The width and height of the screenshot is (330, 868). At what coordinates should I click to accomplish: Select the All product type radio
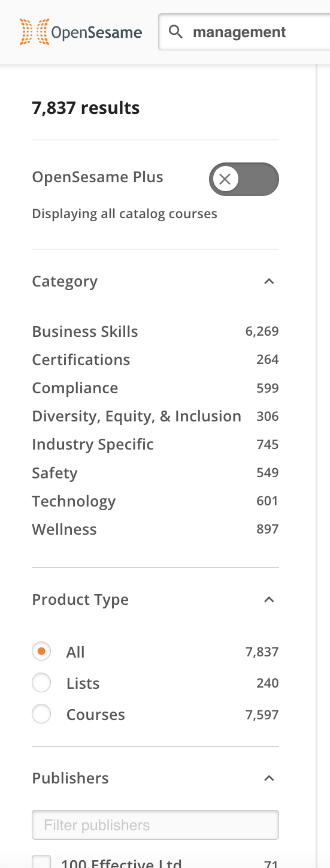pyautogui.click(x=41, y=652)
